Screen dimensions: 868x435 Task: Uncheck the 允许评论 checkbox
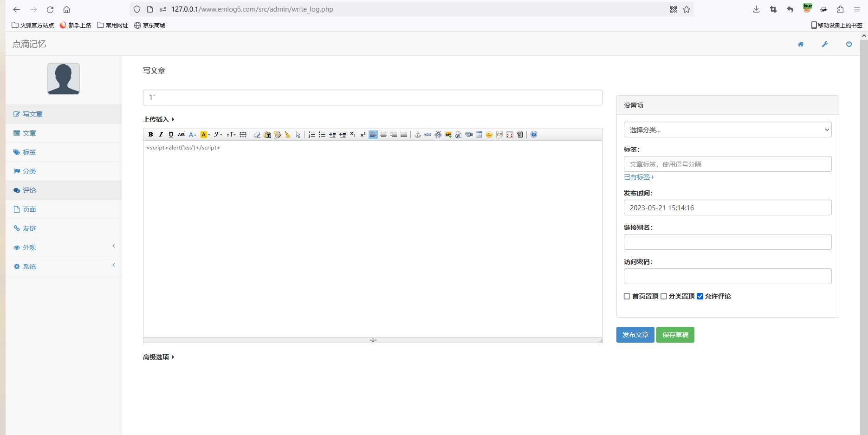[x=700, y=296]
